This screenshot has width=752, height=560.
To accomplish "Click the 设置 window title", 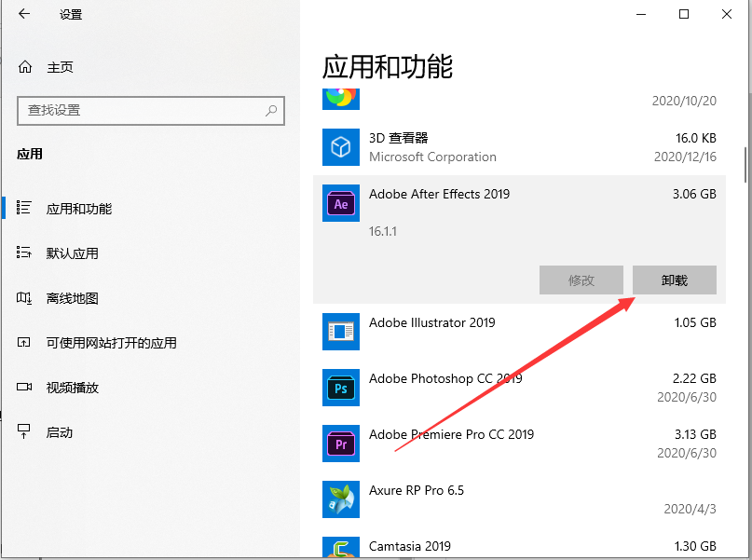I will click(71, 14).
